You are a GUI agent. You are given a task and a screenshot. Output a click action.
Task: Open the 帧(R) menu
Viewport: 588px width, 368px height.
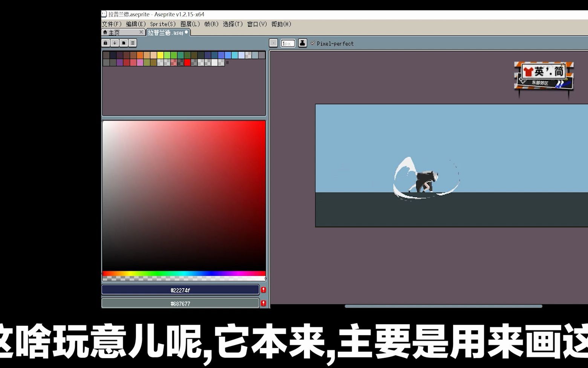pos(211,24)
